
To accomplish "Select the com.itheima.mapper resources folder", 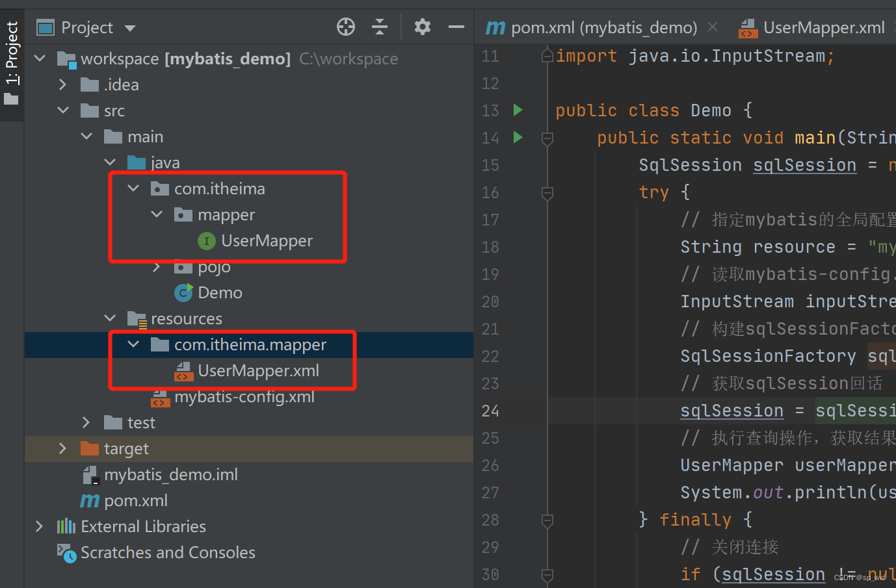I will [250, 344].
